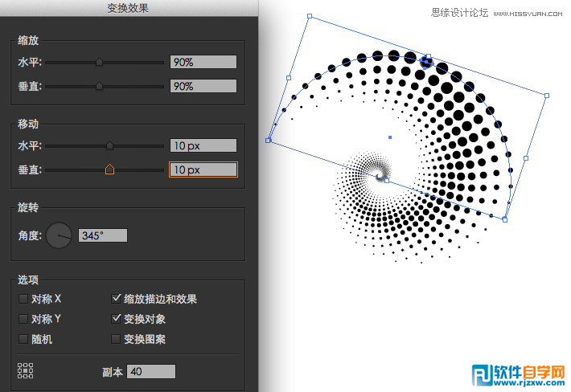Enable the 对称 Y checkbox
The height and width of the screenshot is (392, 571).
tap(23, 319)
